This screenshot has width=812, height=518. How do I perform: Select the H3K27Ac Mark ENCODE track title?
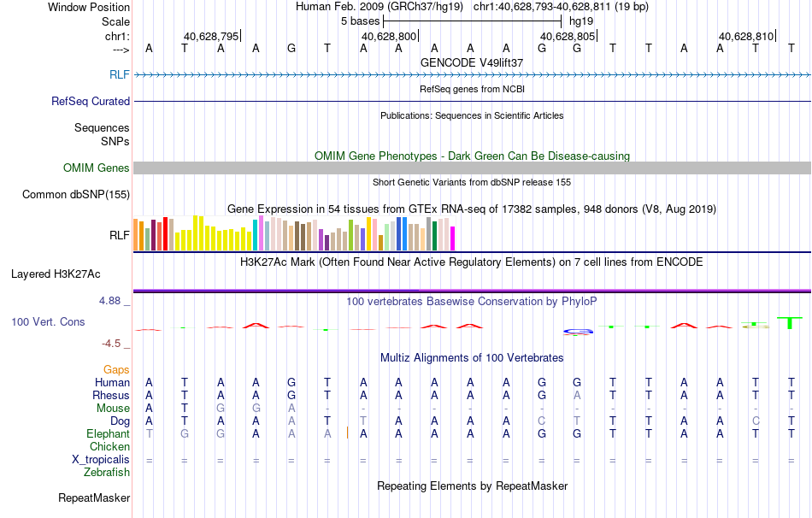472,262
